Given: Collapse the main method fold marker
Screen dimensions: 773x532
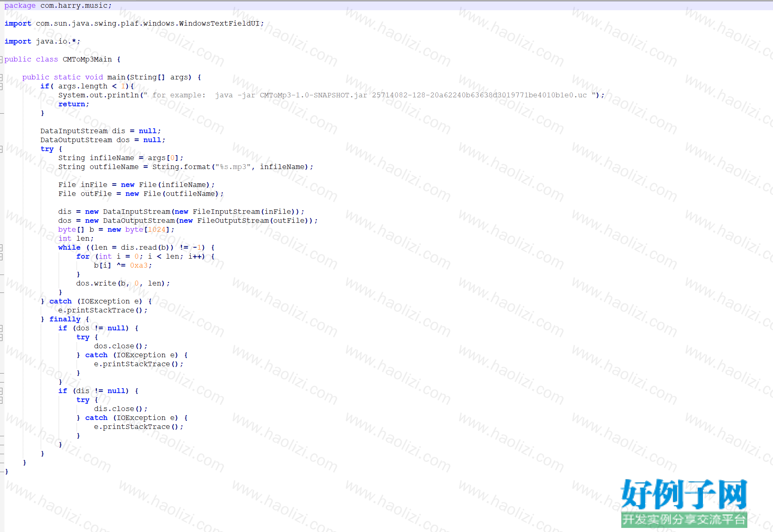Looking at the screenshot, I should 1,77.
